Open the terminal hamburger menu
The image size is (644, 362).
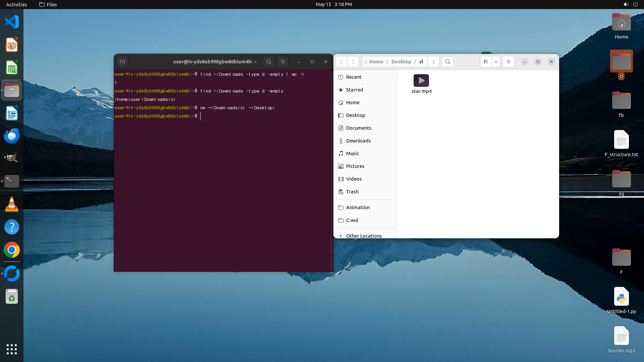point(283,62)
